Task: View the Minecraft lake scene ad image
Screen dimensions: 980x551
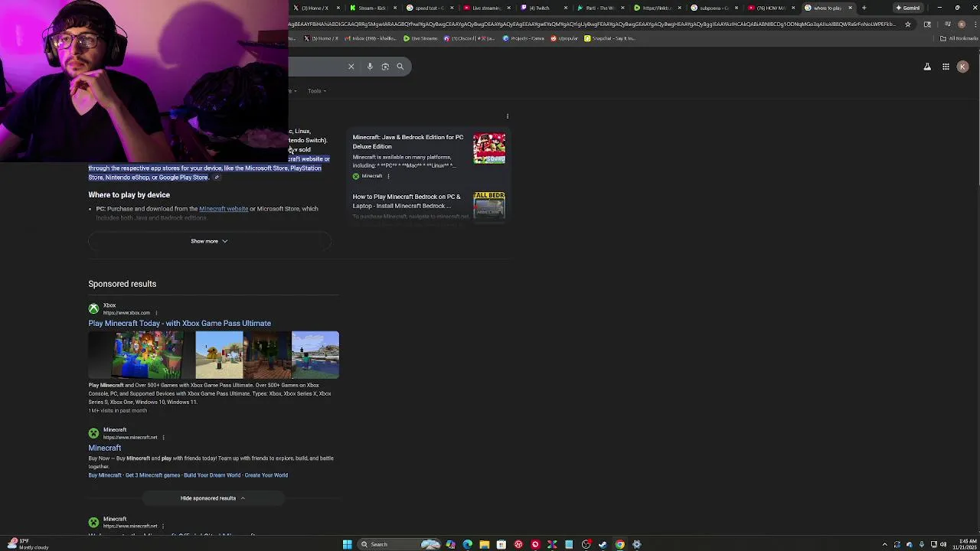Action: (x=315, y=355)
